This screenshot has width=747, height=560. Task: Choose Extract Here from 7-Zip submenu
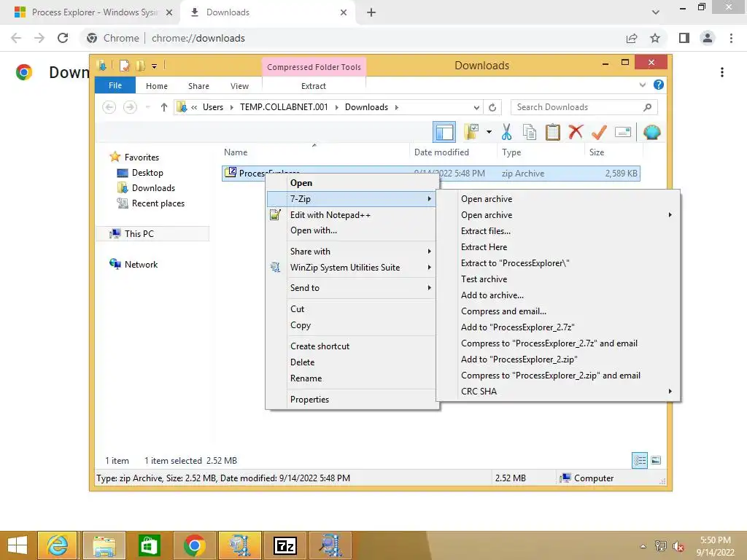(x=484, y=246)
